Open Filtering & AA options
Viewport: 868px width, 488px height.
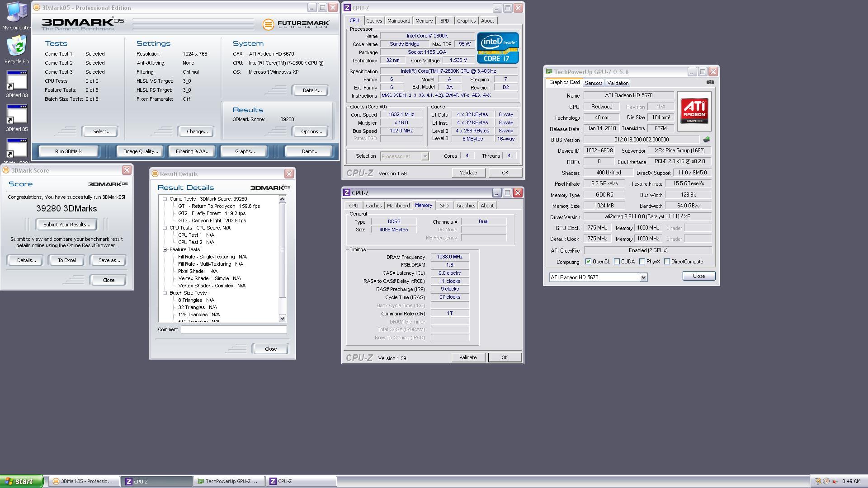pos(193,151)
